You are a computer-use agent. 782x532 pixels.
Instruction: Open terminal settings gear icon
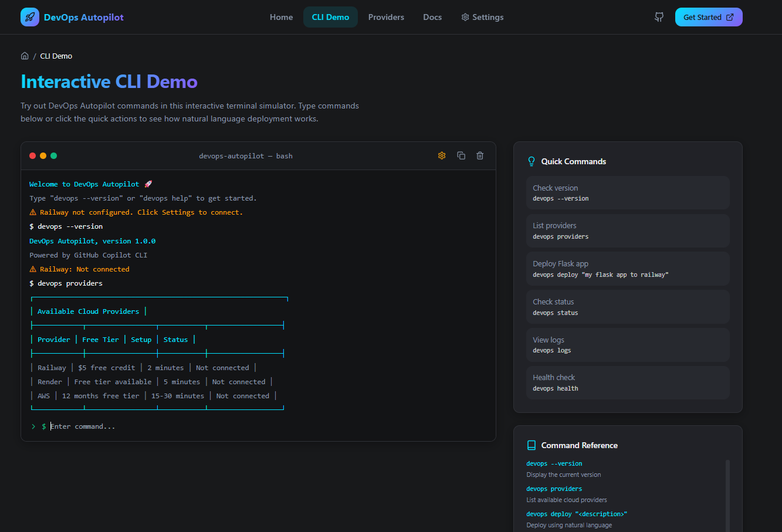click(442, 155)
